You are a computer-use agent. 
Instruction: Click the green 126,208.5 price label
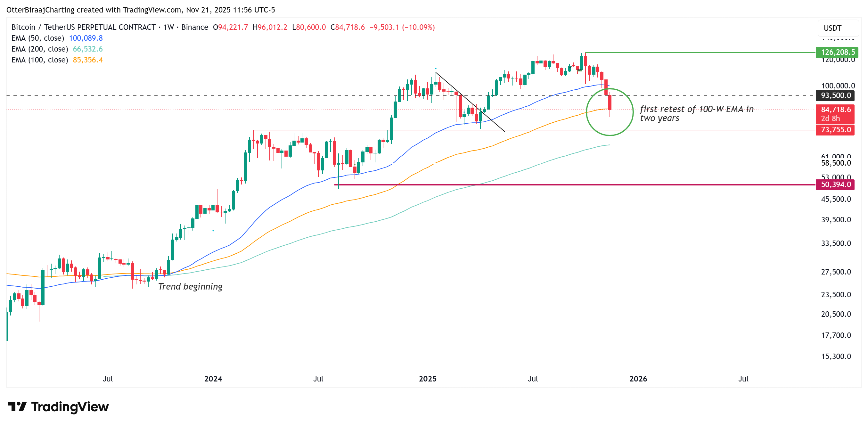pyautogui.click(x=837, y=52)
